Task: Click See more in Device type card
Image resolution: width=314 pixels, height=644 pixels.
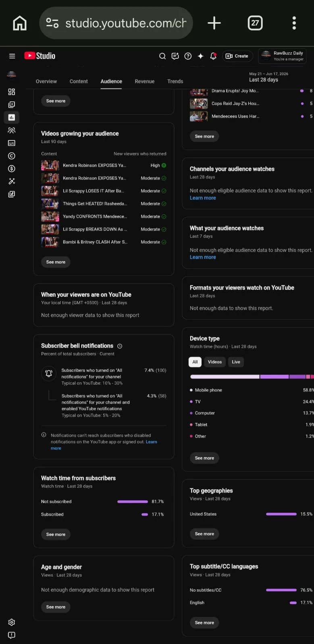Action: click(x=204, y=458)
